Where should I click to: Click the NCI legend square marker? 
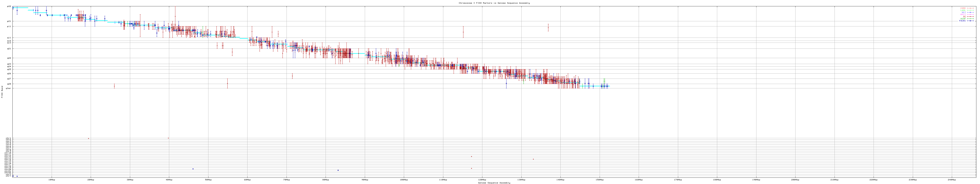970,12
